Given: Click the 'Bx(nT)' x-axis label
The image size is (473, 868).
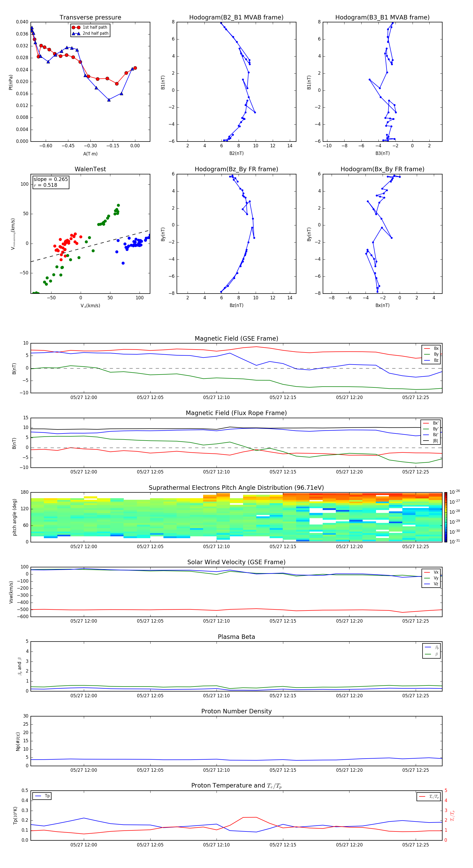Looking at the screenshot, I should click(x=382, y=305).
